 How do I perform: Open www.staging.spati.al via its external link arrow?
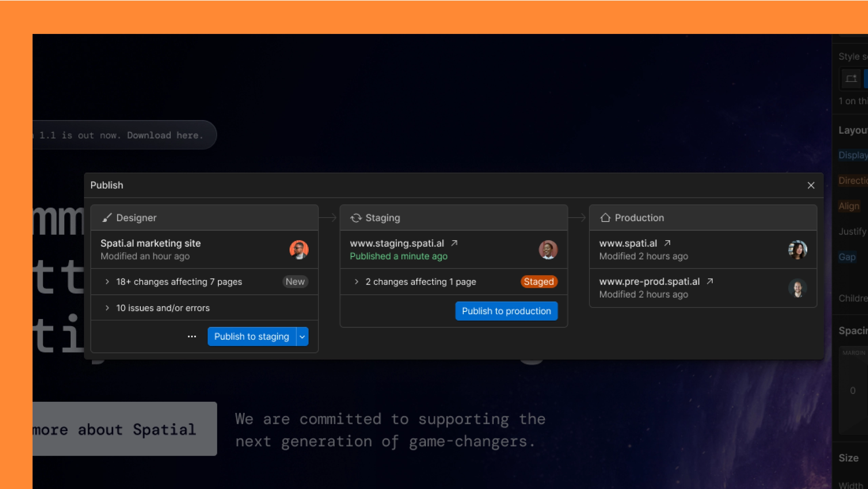click(455, 242)
